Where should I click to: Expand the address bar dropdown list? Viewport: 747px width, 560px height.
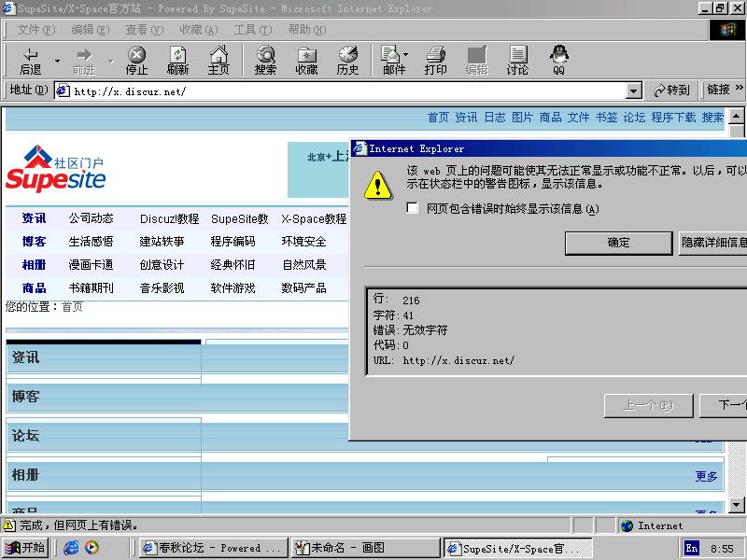pyautogui.click(x=634, y=91)
